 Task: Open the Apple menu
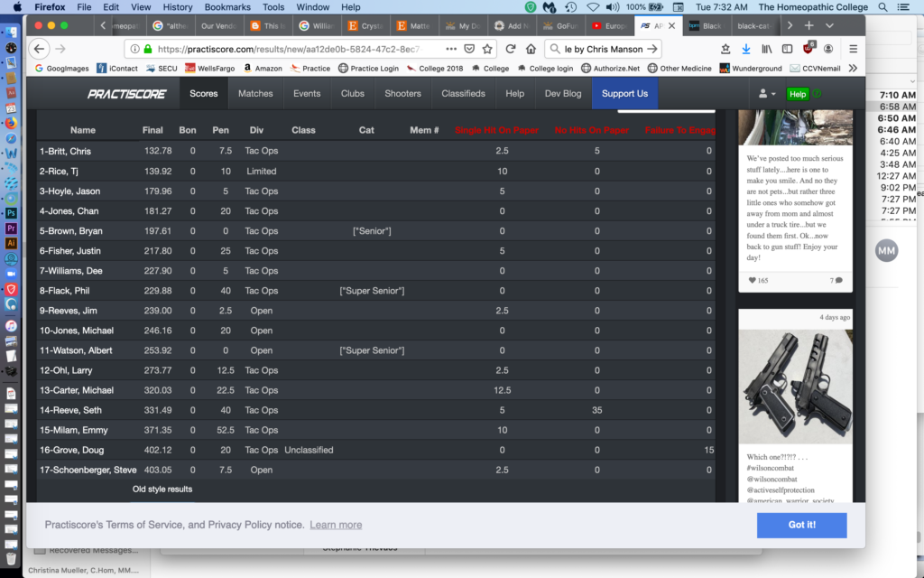[x=17, y=7]
